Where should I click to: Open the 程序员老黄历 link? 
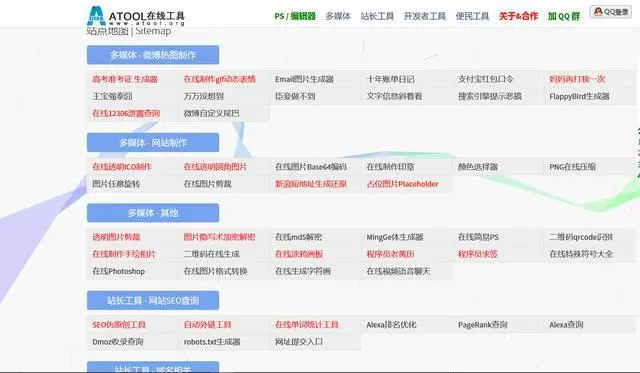[x=390, y=254]
